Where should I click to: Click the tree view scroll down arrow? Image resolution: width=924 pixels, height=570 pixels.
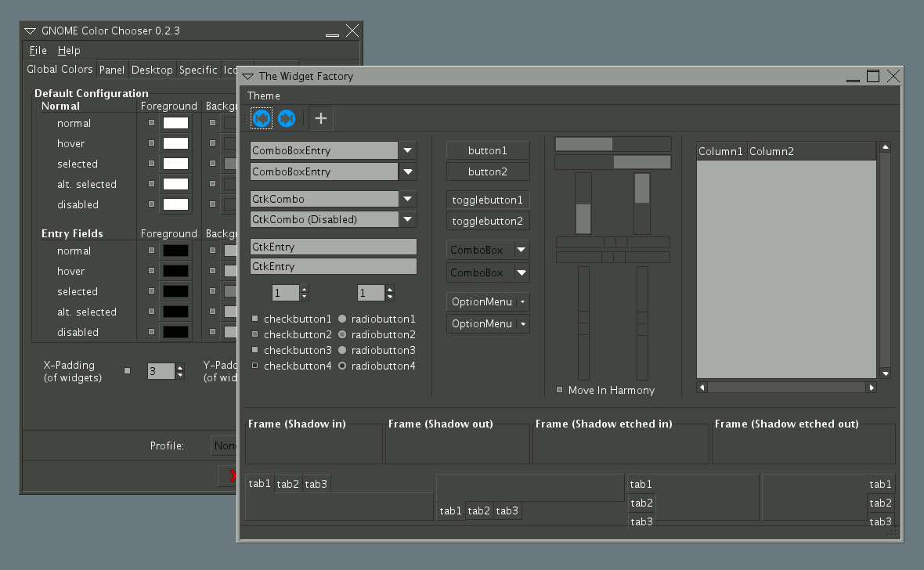point(885,373)
